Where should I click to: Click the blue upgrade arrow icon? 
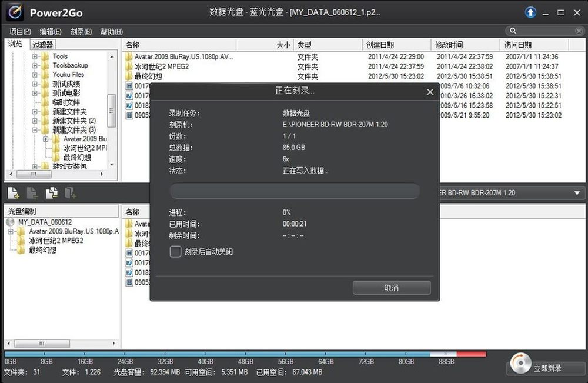530,12
